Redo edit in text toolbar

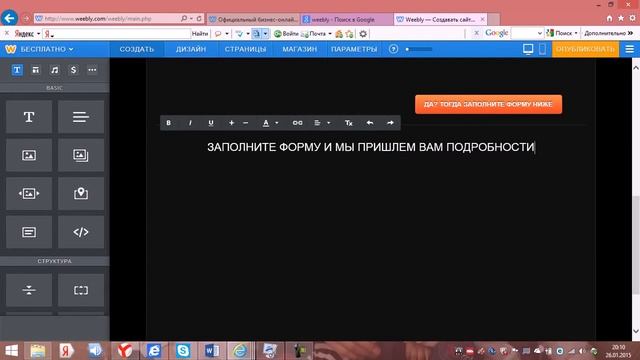(x=390, y=123)
